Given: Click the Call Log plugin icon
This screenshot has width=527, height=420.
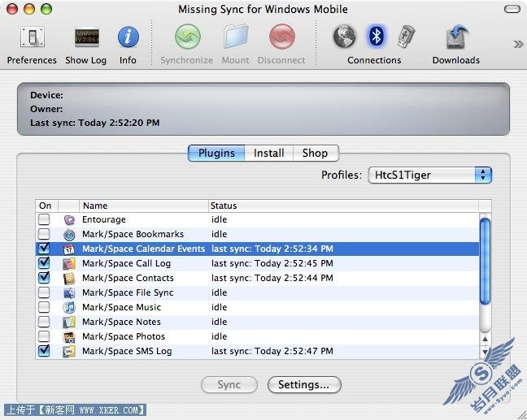Looking at the screenshot, I should (x=69, y=264).
